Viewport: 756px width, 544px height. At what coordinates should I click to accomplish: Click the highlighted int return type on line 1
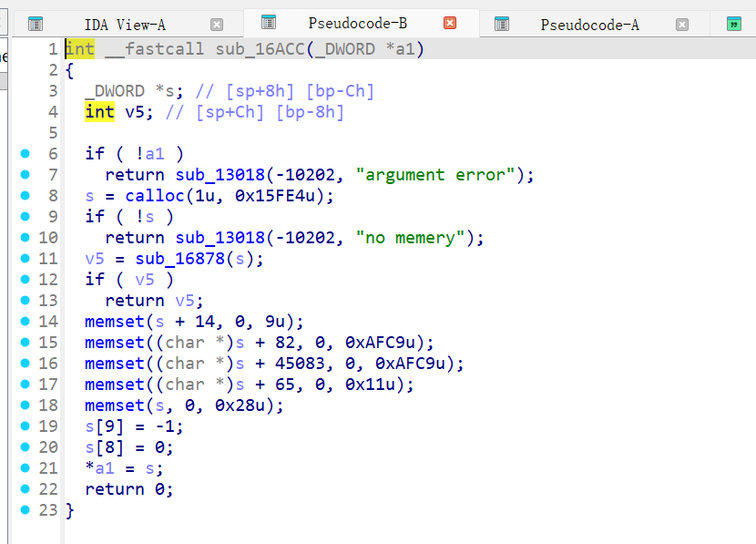[80, 49]
